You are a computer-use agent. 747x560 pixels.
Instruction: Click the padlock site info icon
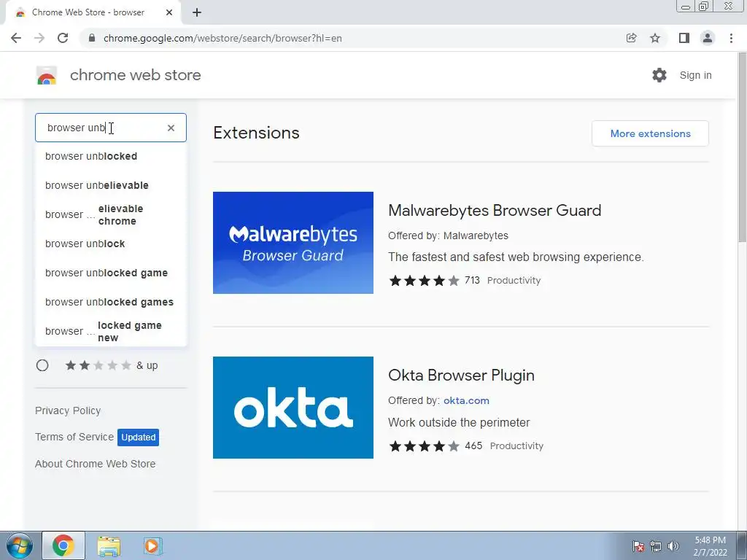tap(92, 38)
